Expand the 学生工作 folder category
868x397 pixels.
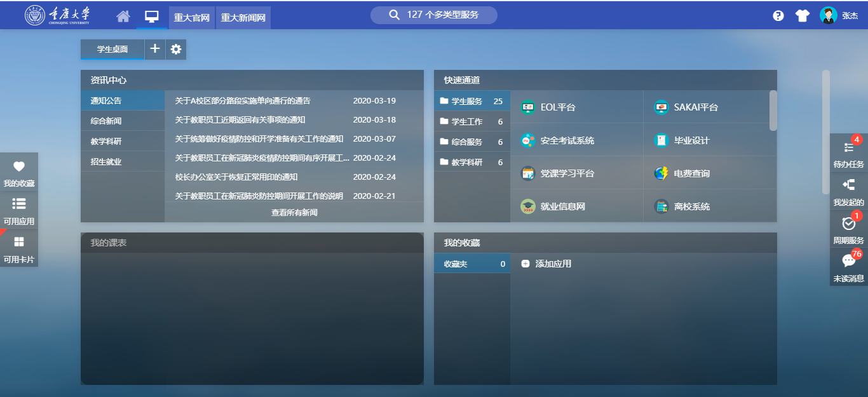coord(471,121)
